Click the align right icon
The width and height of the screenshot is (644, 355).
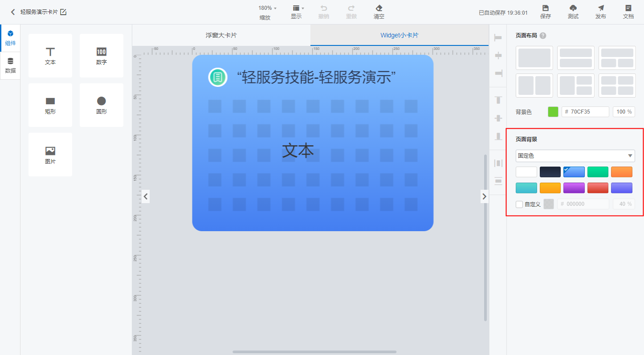point(498,73)
